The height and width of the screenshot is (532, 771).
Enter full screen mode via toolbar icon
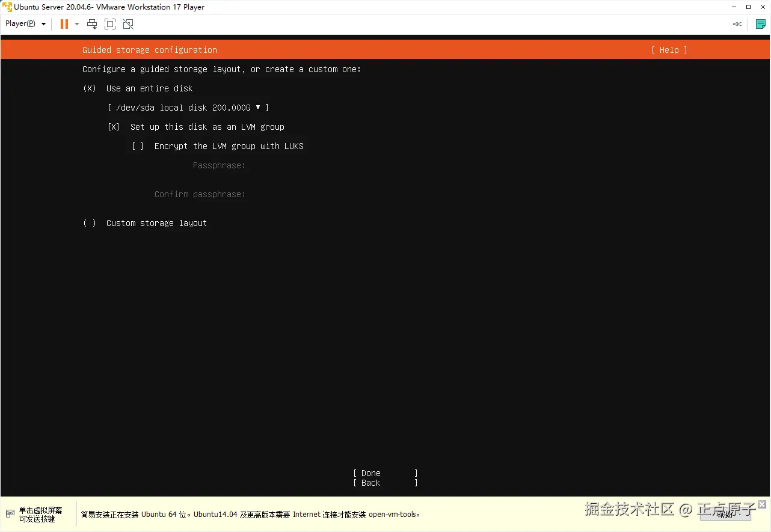[110, 24]
